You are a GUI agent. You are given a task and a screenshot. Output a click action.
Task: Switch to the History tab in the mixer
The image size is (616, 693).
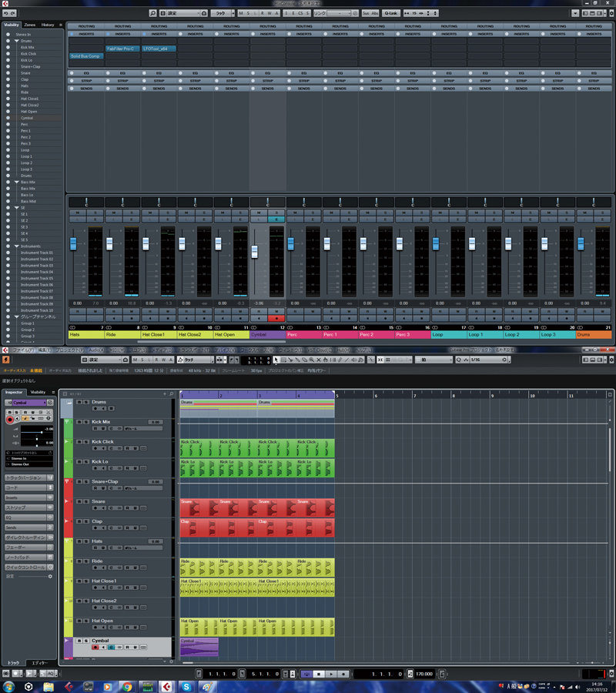coord(48,25)
